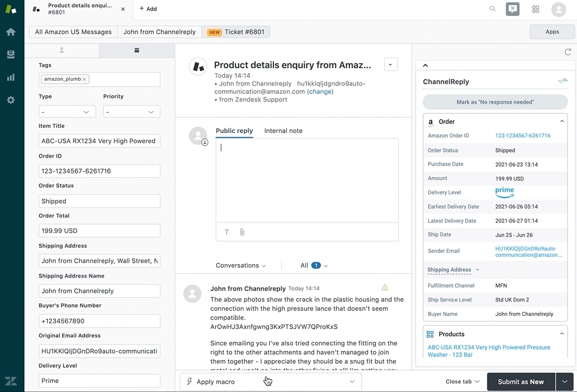
Task: Open the search magnifier icon
Action: [x=492, y=9]
